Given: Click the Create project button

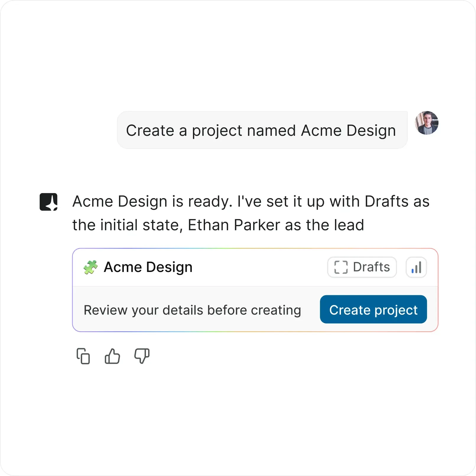Looking at the screenshot, I should tap(373, 309).
